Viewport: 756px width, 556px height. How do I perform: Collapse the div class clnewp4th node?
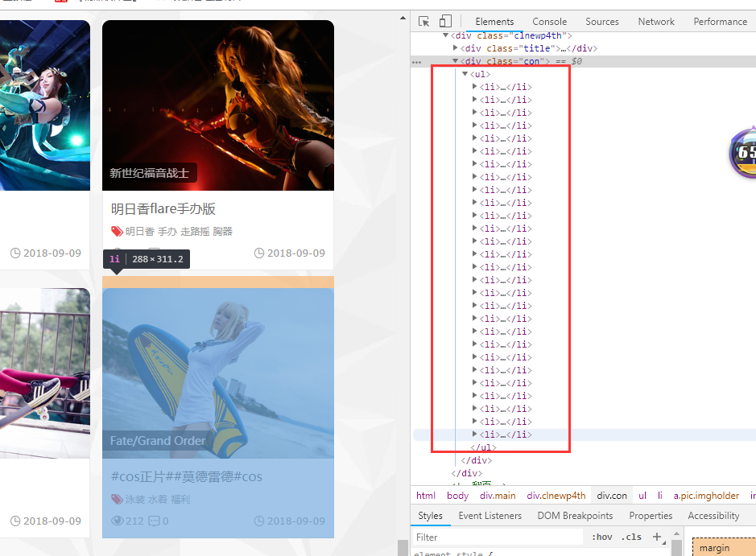click(445, 35)
